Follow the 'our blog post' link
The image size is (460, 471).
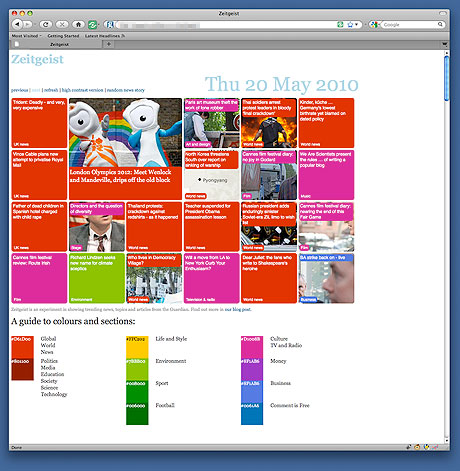click(x=238, y=309)
